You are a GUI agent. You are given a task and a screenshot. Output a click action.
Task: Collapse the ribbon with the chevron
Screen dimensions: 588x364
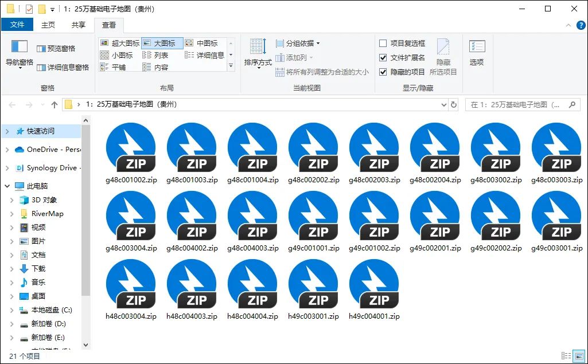(568, 25)
